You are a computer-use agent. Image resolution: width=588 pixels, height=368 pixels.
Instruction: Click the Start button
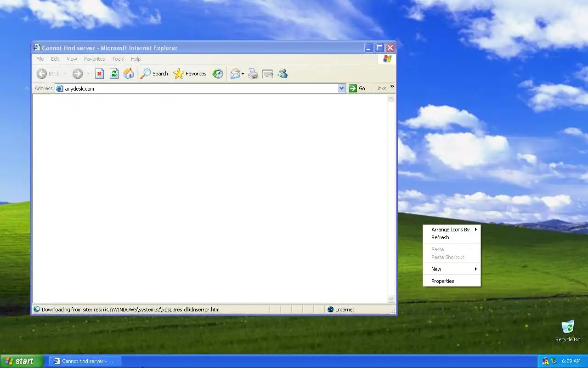[22, 361]
